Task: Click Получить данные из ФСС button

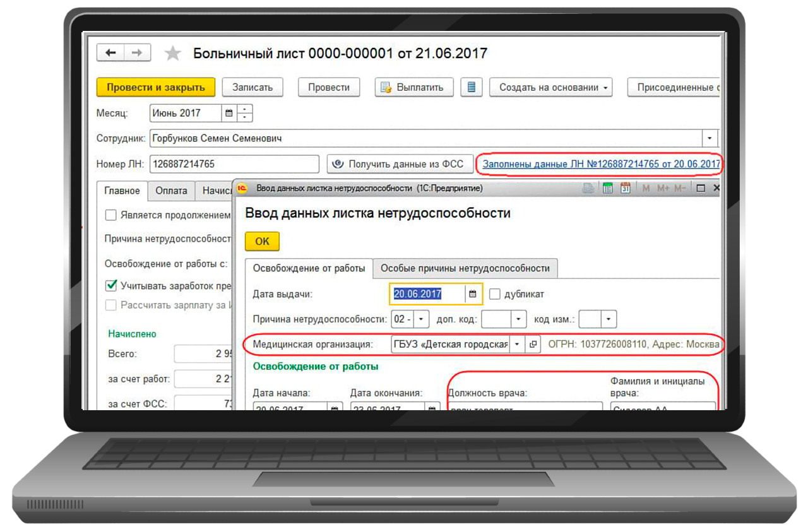Action: (x=400, y=164)
